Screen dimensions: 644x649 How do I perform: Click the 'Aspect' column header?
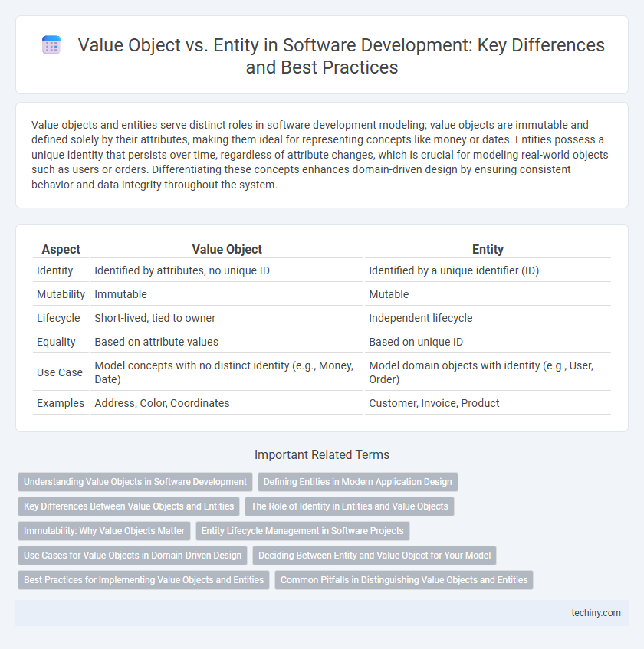[x=61, y=250]
